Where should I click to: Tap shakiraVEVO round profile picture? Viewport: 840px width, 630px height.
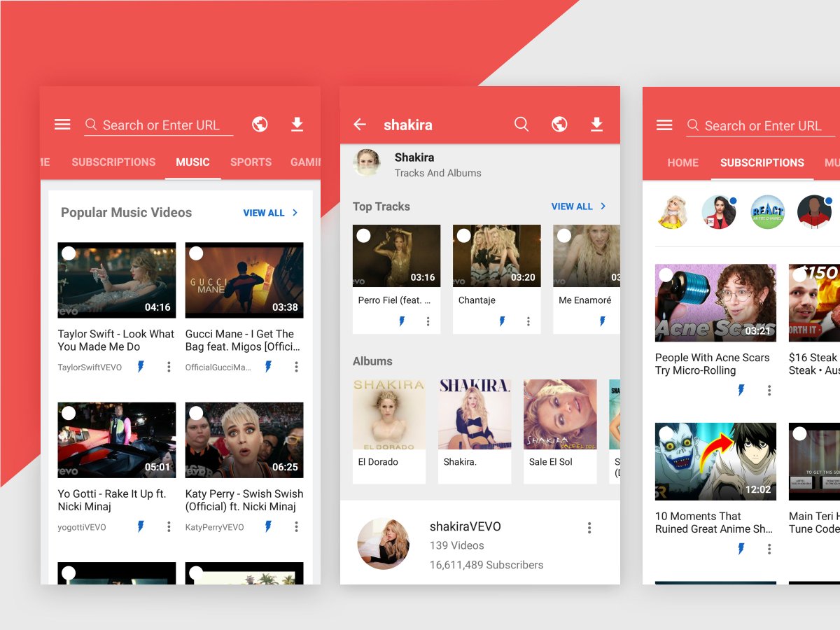click(x=384, y=544)
